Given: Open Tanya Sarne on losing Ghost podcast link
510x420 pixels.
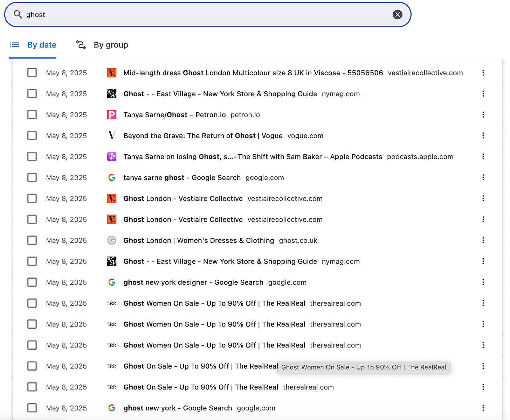Looking at the screenshot, I should pos(253,157).
